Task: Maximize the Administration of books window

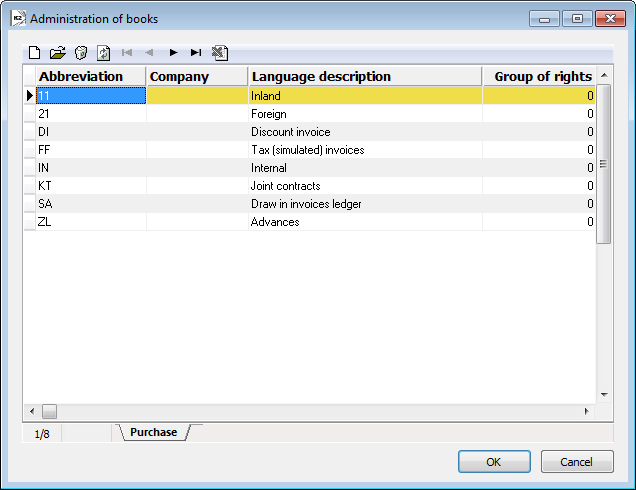Action: (577, 18)
